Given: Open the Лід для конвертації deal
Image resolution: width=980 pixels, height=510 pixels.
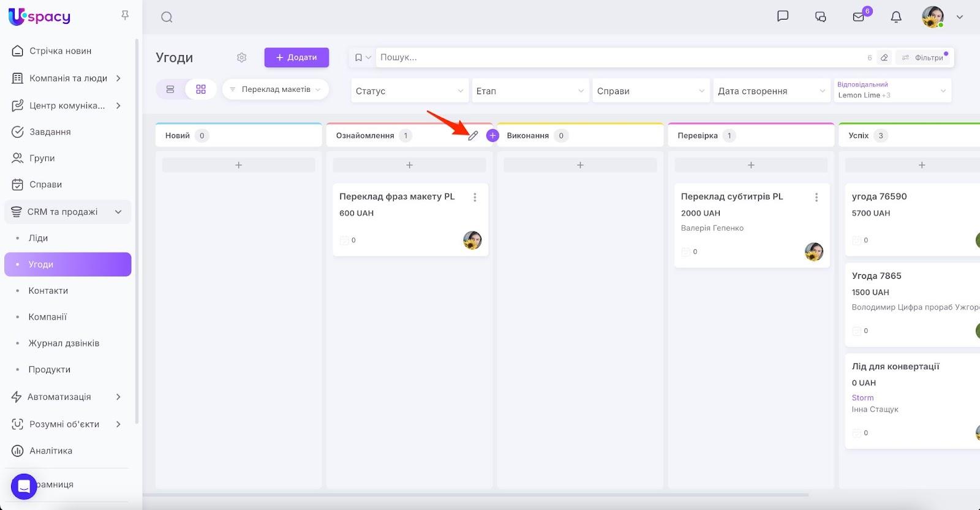Looking at the screenshot, I should coord(895,367).
